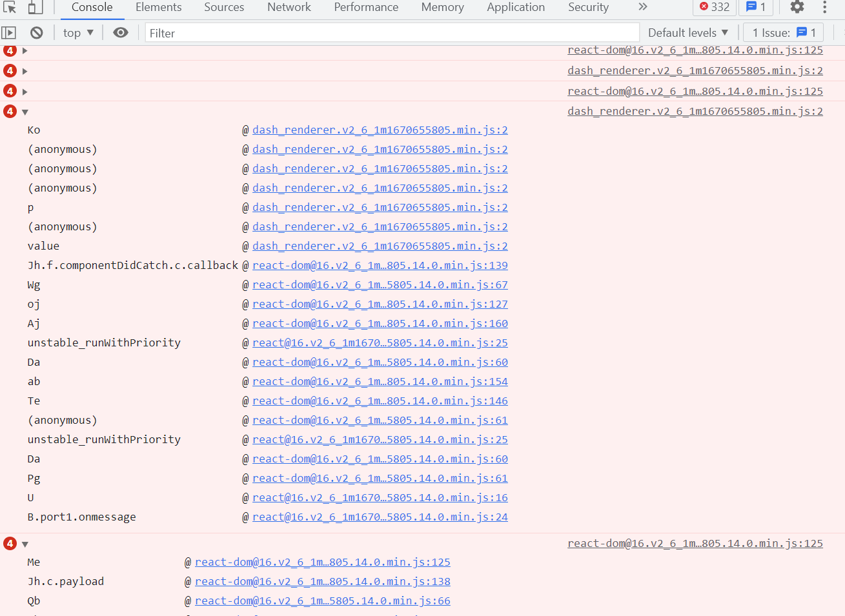Open the source link for the Qb frame
The width and height of the screenshot is (845, 616).
click(x=323, y=601)
